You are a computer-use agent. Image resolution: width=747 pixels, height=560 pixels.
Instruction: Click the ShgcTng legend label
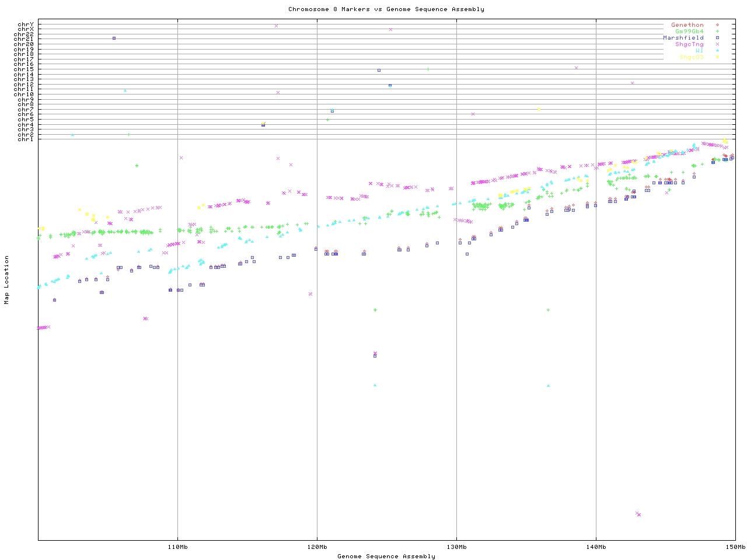pyautogui.click(x=689, y=44)
